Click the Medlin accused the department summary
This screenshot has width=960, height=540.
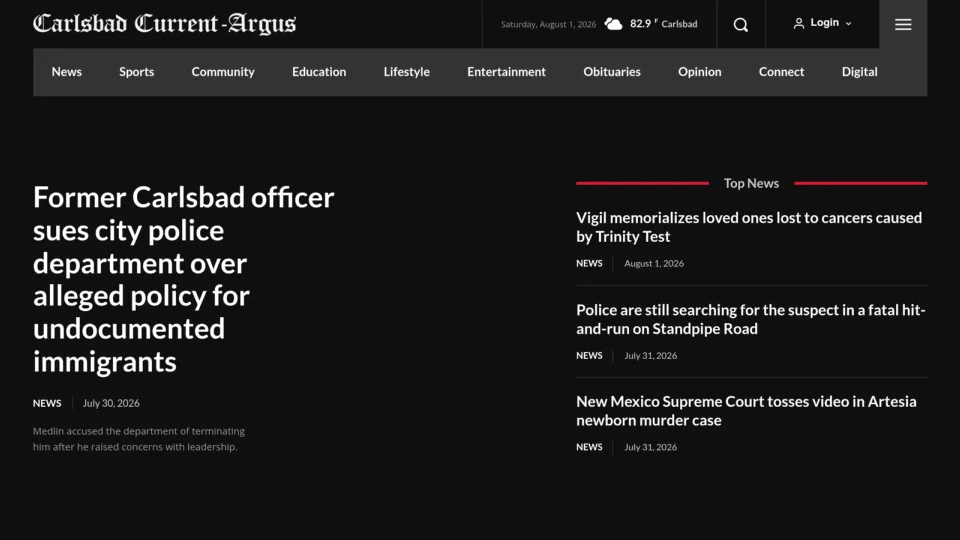point(139,439)
